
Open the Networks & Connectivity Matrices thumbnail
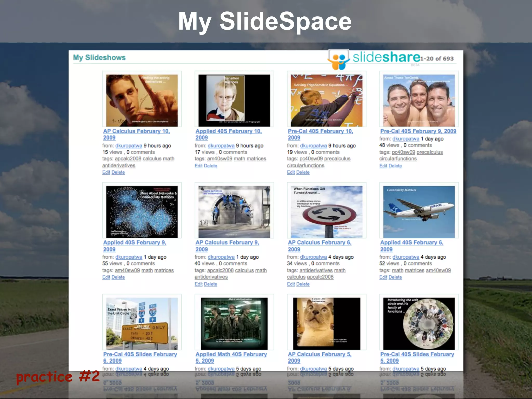142,212
